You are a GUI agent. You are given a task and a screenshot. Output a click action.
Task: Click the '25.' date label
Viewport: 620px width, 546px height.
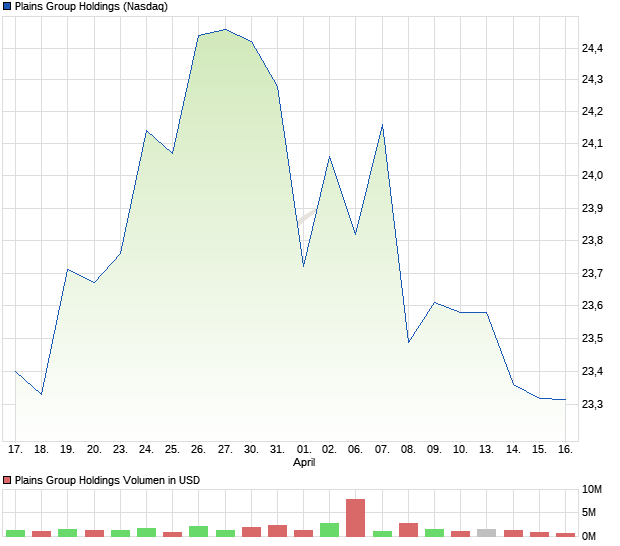coord(172,450)
